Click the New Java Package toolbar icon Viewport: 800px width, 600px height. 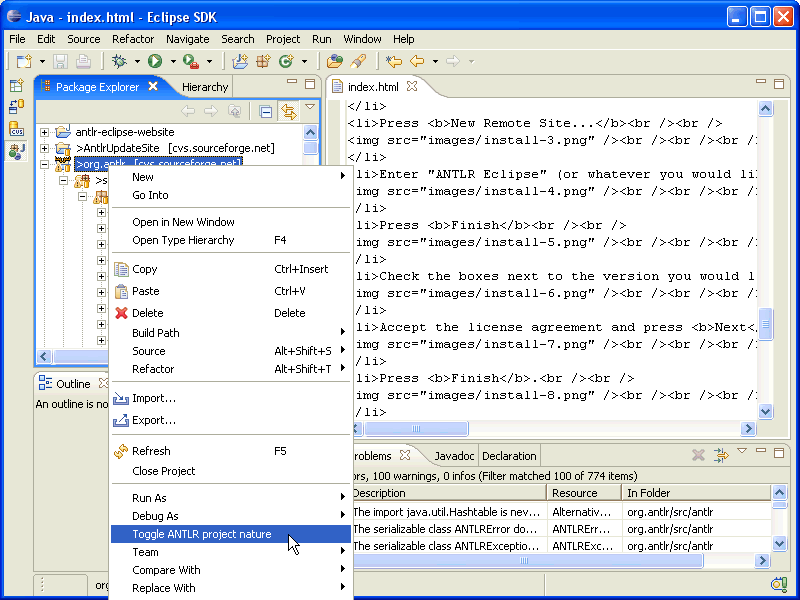pyautogui.click(x=263, y=61)
